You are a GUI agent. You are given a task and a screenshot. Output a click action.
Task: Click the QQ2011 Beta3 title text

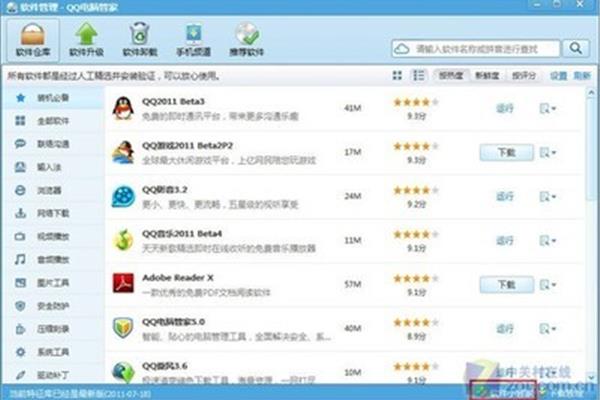tap(173, 101)
